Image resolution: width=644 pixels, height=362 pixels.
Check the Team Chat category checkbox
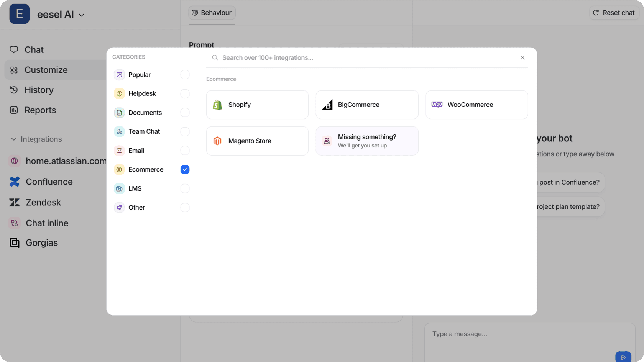pos(185,132)
